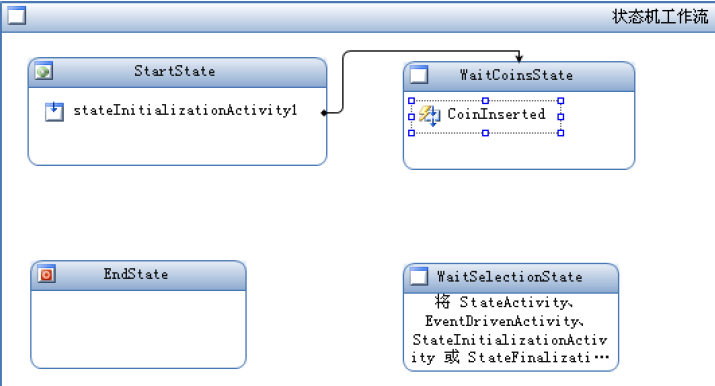Select the stateInitializationActivity1 icon
The width and height of the screenshot is (715, 386).
(x=54, y=111)
